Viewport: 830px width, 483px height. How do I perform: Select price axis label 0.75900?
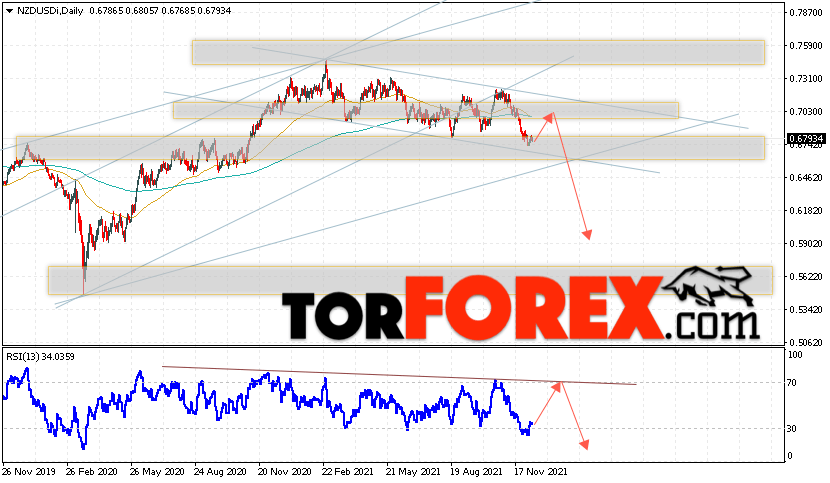click(x=806, y=46)
